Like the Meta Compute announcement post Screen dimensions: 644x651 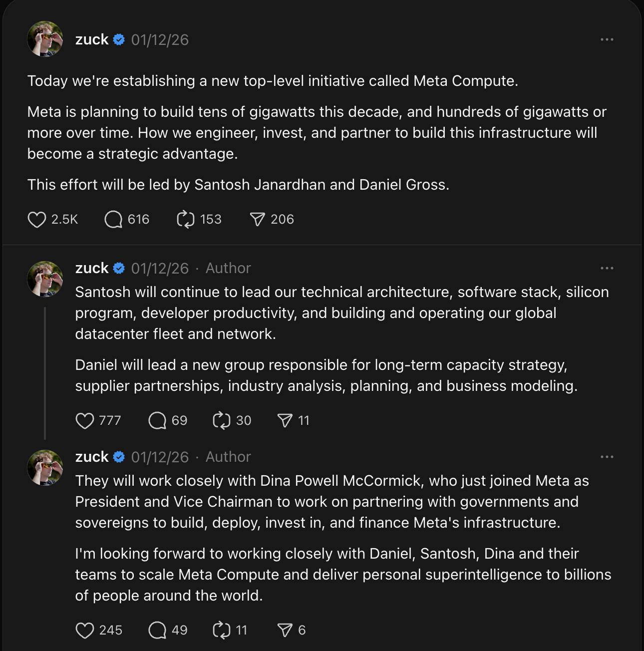[x=37, y=219]
